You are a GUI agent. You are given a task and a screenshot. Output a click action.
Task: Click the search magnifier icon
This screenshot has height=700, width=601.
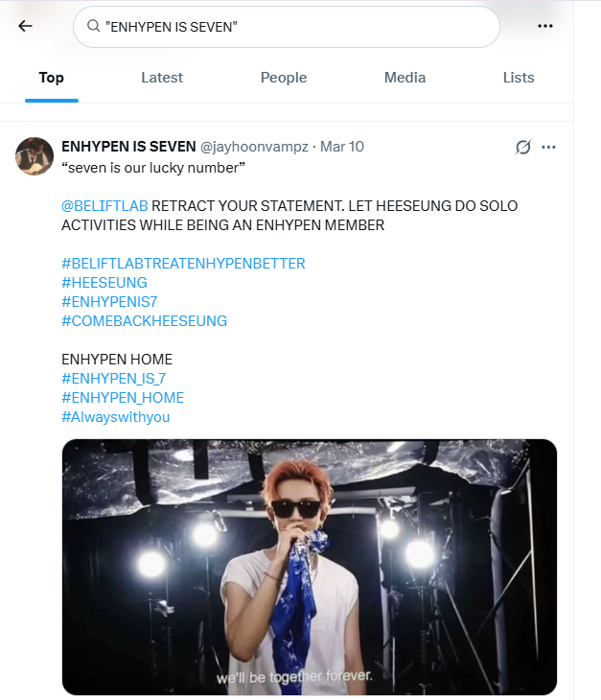[93, 27]
